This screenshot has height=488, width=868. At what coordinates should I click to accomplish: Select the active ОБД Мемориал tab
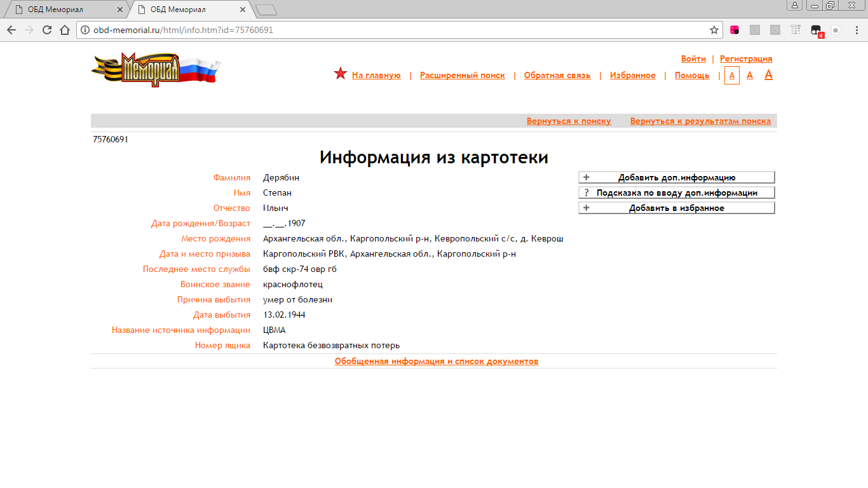(189, 10)
